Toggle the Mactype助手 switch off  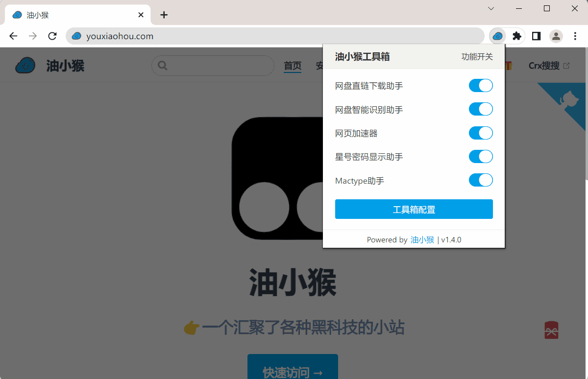(x=481, y=180)
